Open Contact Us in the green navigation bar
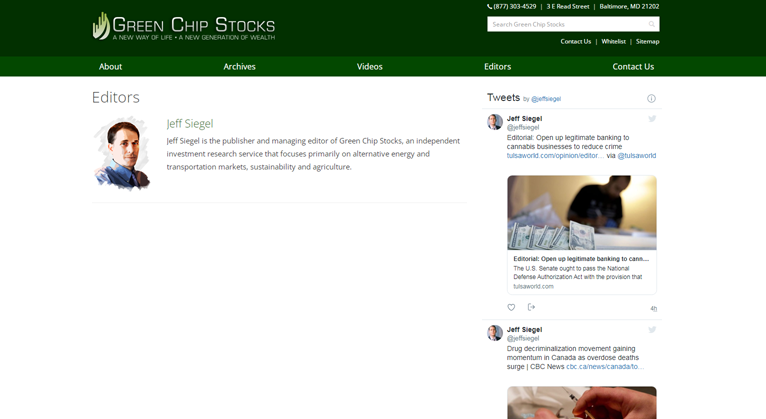Viewport: 766px width, 419px height. click(633, 66)
